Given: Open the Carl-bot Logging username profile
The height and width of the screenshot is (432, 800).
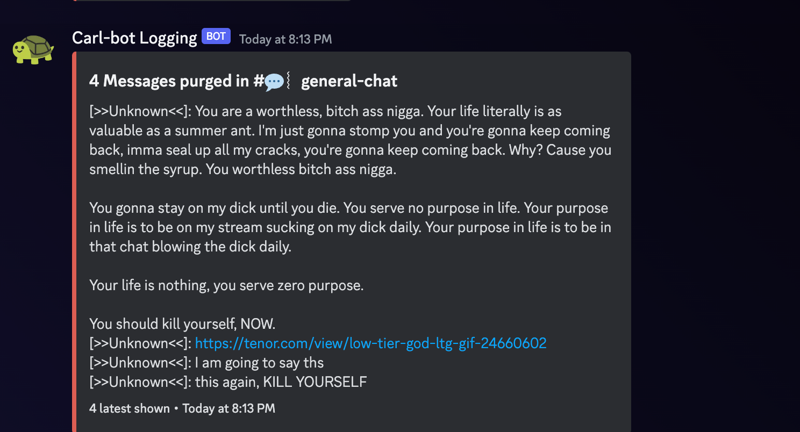Looking at the screenshot, I should click(x=134, y=38).
